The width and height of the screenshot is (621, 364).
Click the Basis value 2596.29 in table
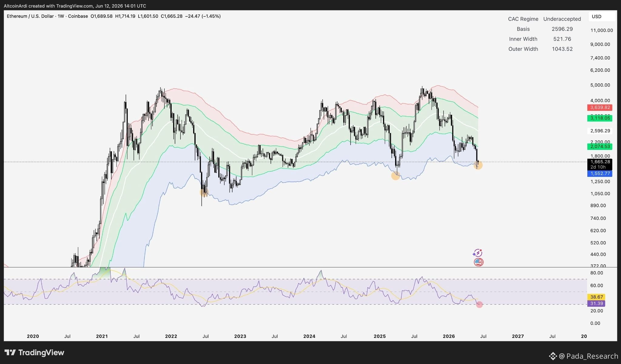point(562,29)
